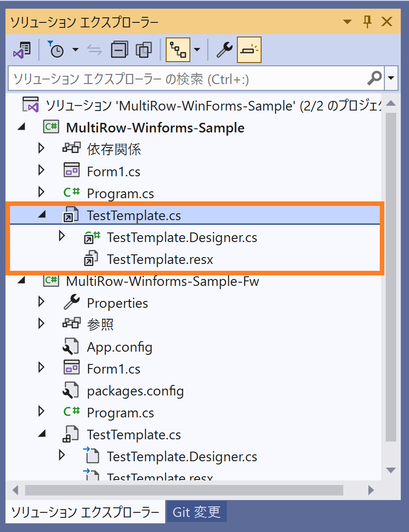The width and height of the screenshot is (409, 532).
Task: Click the form icon of first Form1.cs
Action: point(72,170)
